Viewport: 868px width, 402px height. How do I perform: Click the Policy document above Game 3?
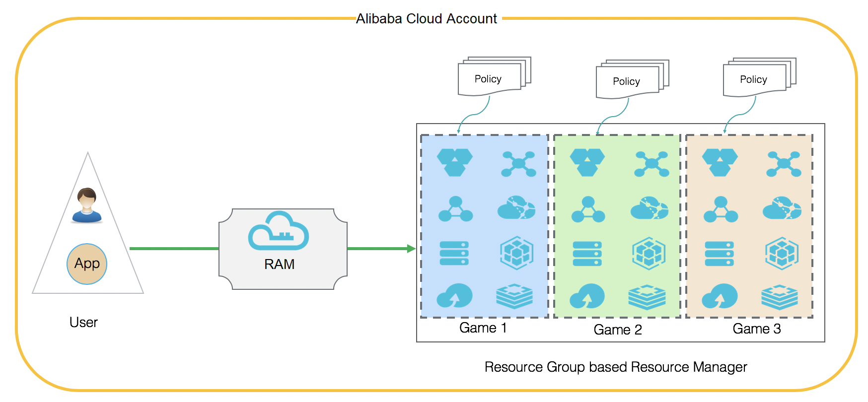tap(760, 77)
